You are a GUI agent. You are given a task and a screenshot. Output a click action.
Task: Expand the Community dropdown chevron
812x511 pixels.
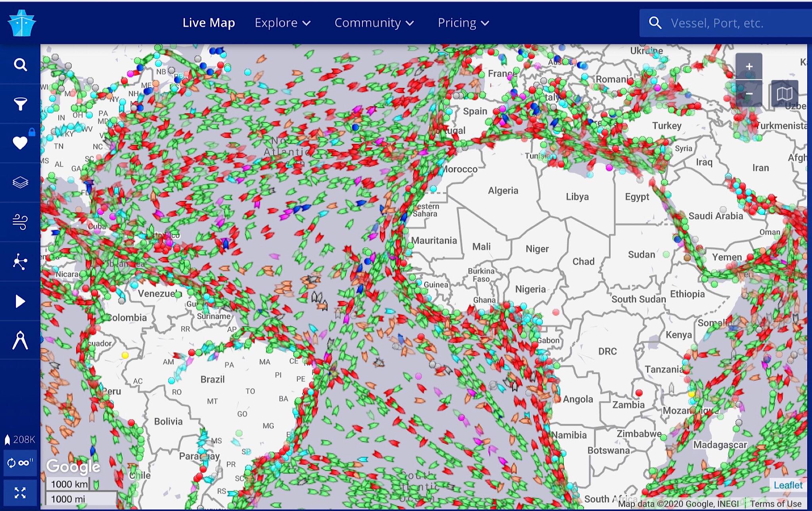click(x=410, y=23)
